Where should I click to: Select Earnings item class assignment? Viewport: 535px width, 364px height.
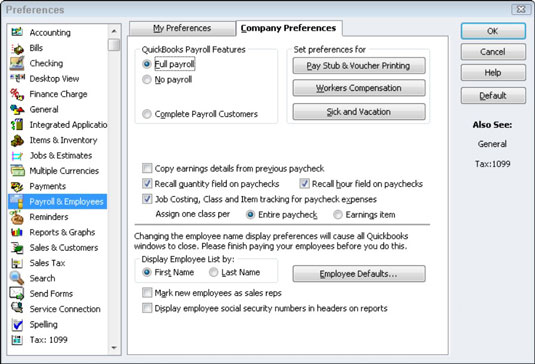(x=338, y=215)
